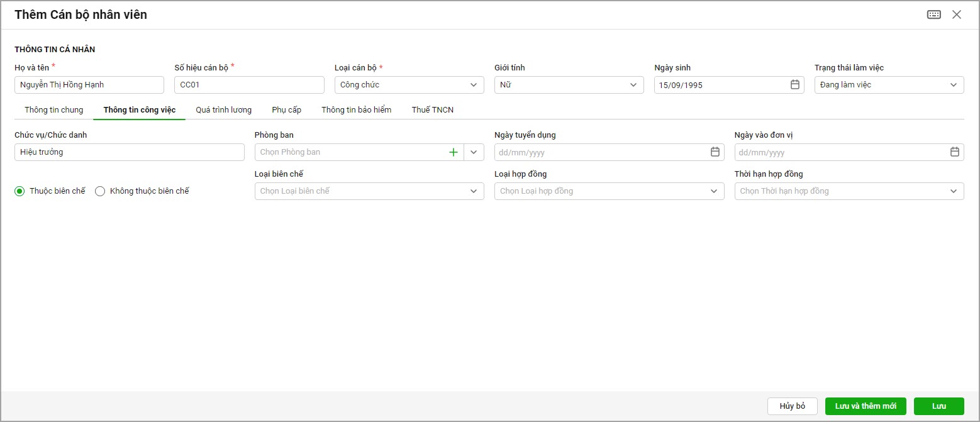Screen dimensions: 980x422
Task: Open the Loại hợp đồng dropdown
Action: (714, 191)
